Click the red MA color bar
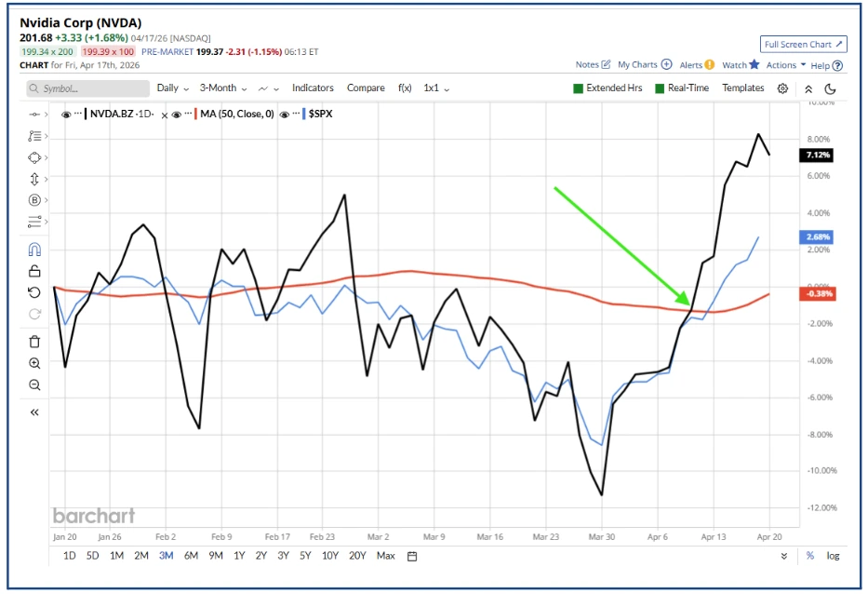Image resolution: width=868 pixels, height=594 pixels. [x=196, y=114]
